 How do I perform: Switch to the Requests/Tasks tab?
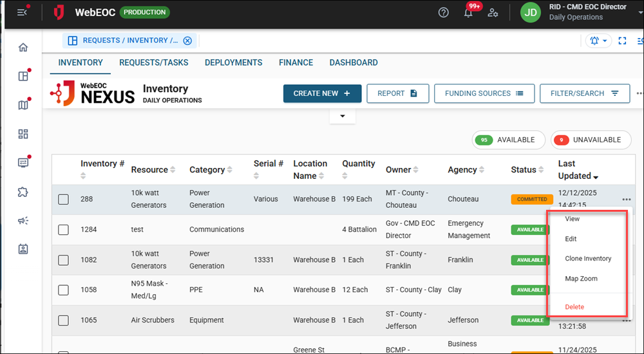click(x=154, y=62)
